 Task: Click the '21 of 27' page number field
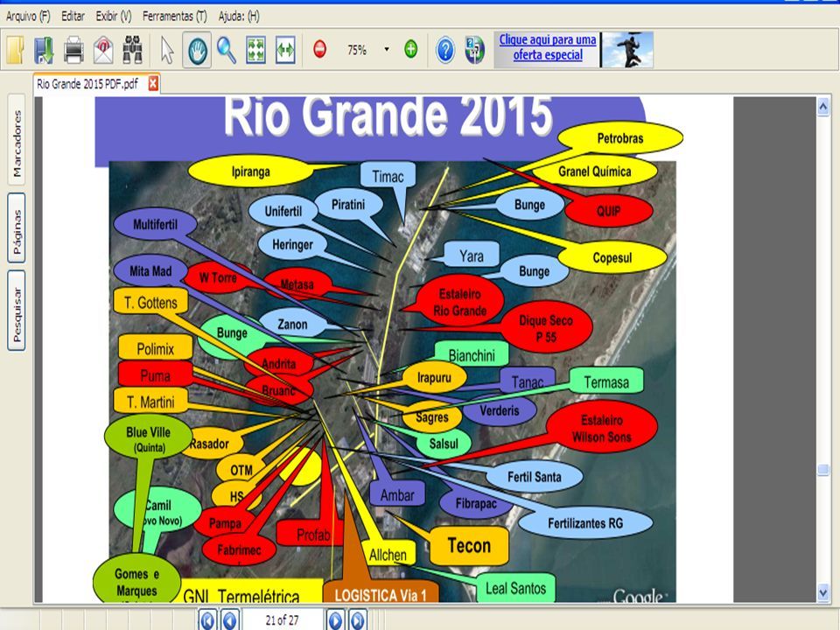(283, 619)
